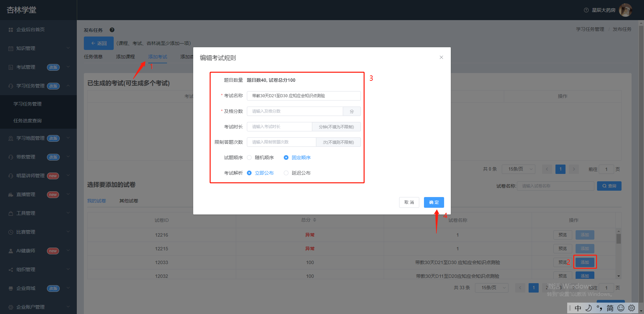Click the 查询 search button

pos(609,186)
